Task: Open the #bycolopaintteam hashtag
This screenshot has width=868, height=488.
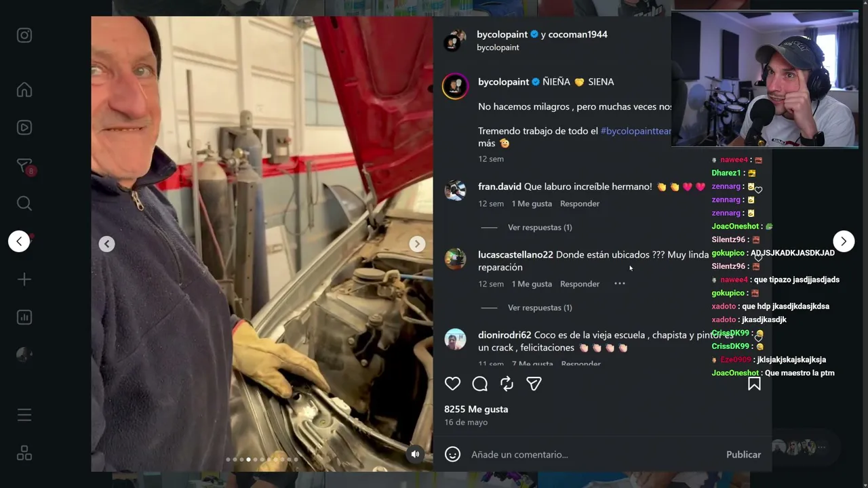Action: pyautogui.click(x=635, y=131)
